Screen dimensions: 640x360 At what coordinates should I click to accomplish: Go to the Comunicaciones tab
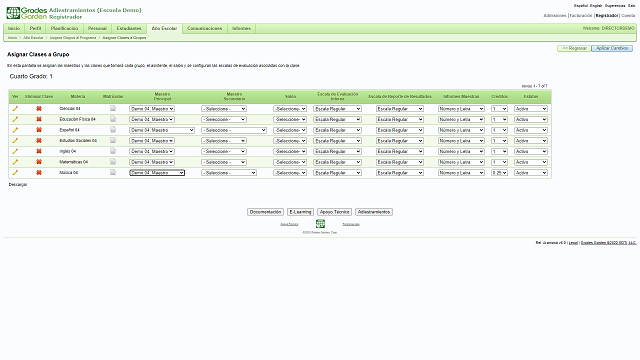click(204, 29)
